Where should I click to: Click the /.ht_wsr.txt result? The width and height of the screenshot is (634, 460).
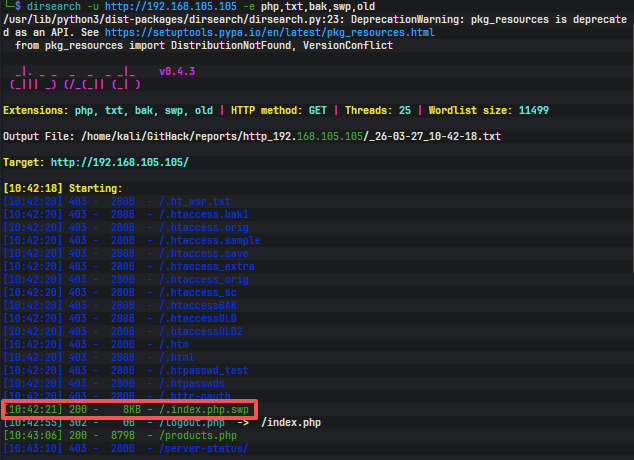tap(194, 201)
